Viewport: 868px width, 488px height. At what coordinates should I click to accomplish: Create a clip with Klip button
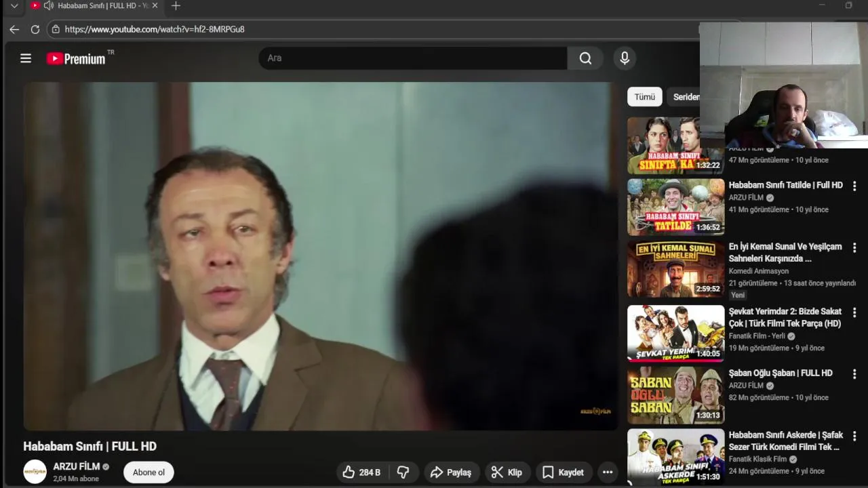pyautogui.click(x=507, y=472)
